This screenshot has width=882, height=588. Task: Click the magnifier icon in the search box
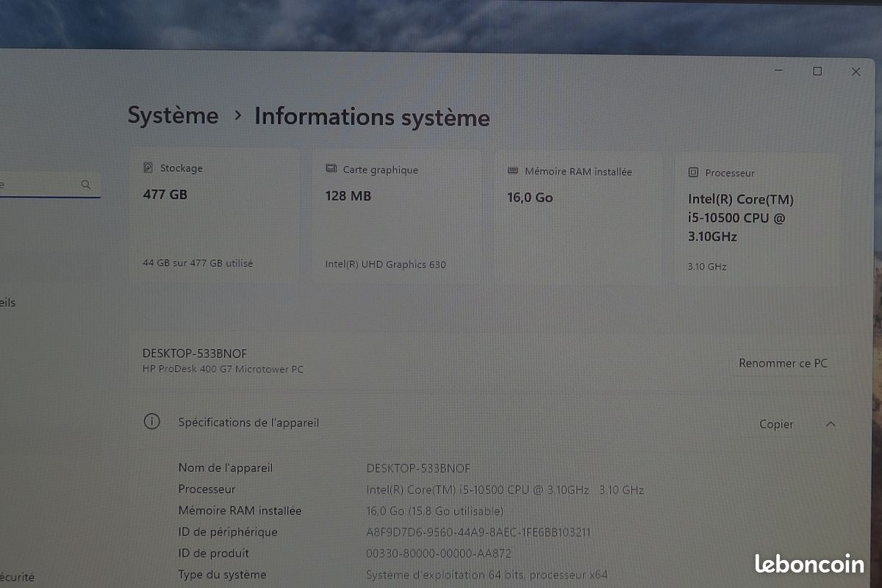86,184
